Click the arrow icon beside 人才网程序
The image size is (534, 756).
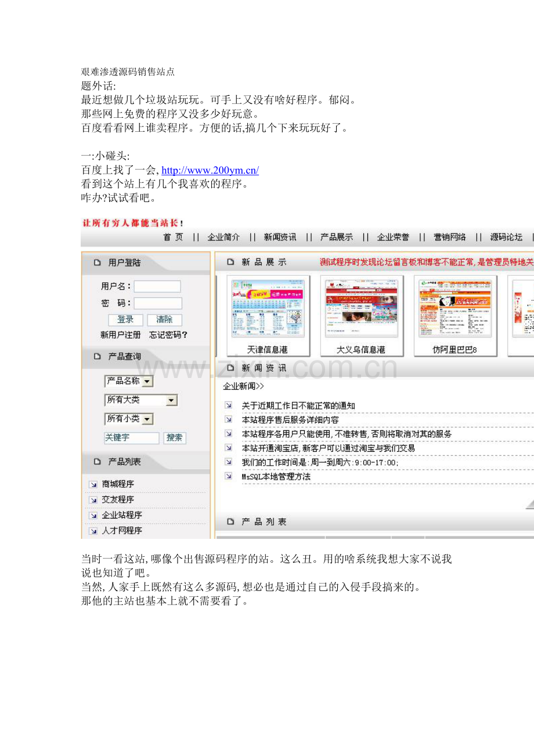click(93, 531)
